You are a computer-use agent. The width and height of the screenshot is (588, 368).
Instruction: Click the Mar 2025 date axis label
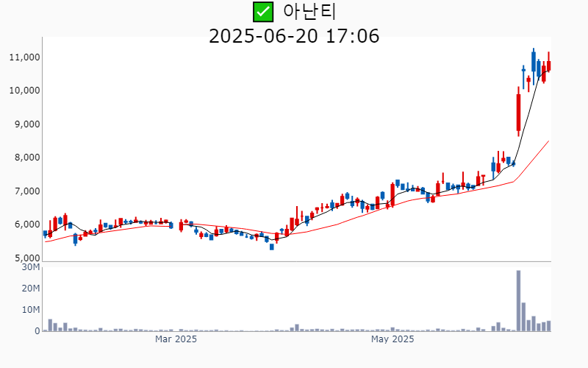pyautogui.click(x=176, y=339)
